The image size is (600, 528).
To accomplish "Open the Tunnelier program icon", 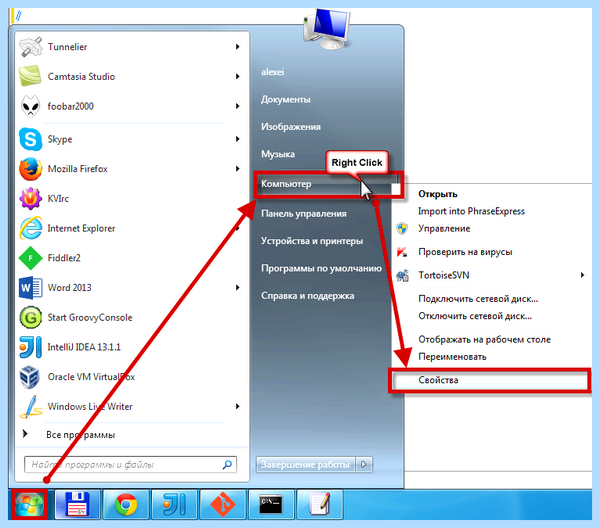I will pyautogui.click(x=30, y=47).
